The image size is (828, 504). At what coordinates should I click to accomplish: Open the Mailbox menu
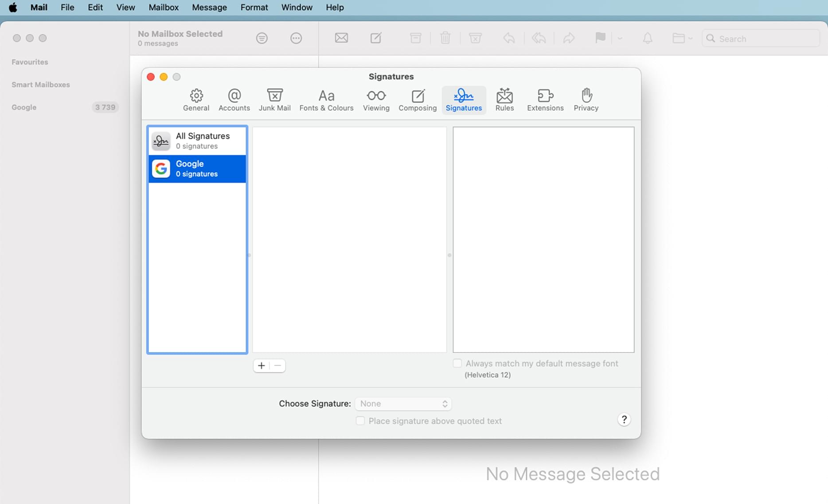(x=164, y=8)
